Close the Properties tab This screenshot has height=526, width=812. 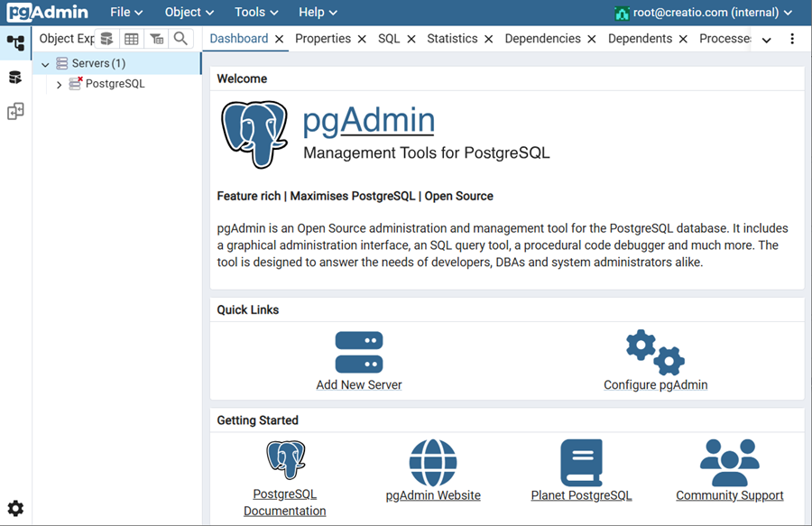click(x=362, y=39)
